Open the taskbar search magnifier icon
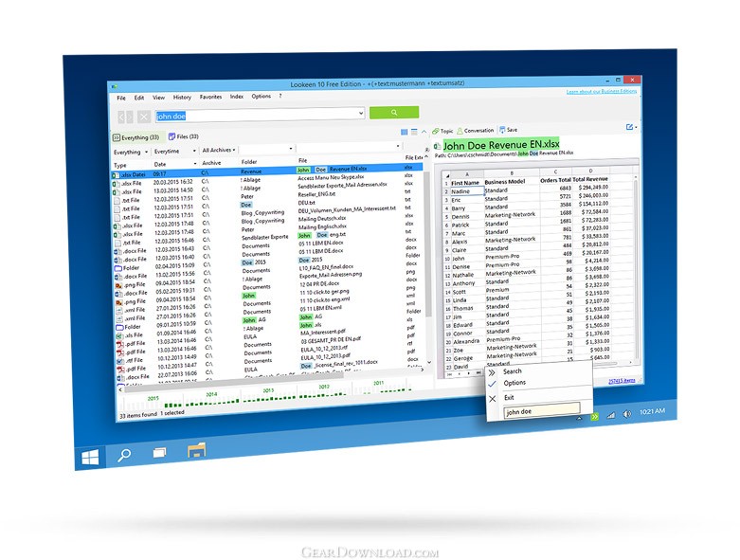This screenshot has height=560, width=740. 124,455
